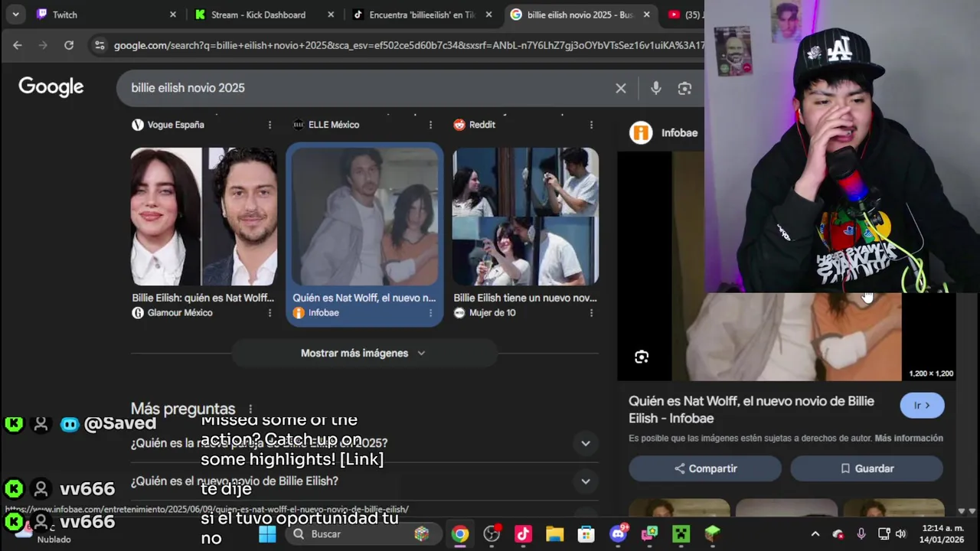This screenshot has width=980, height=551.
Task: Go forward in browser history
Action: click(x=43, y=45)
